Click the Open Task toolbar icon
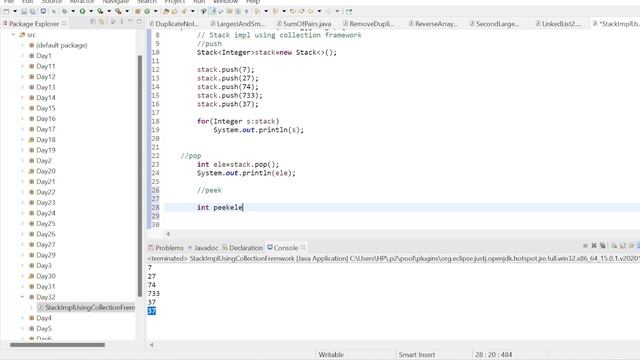This screenshot has width=640, height=360. click(x=174, y=11)
